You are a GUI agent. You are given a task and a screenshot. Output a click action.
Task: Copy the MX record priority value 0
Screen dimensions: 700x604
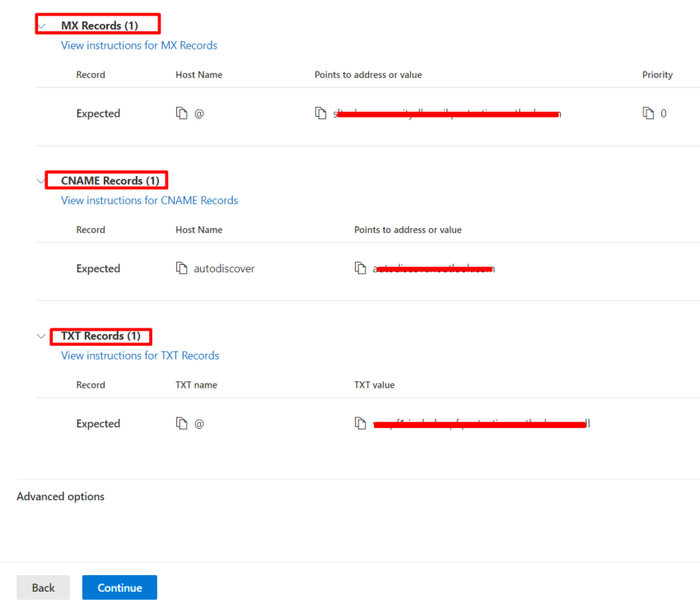coord(648,113)
